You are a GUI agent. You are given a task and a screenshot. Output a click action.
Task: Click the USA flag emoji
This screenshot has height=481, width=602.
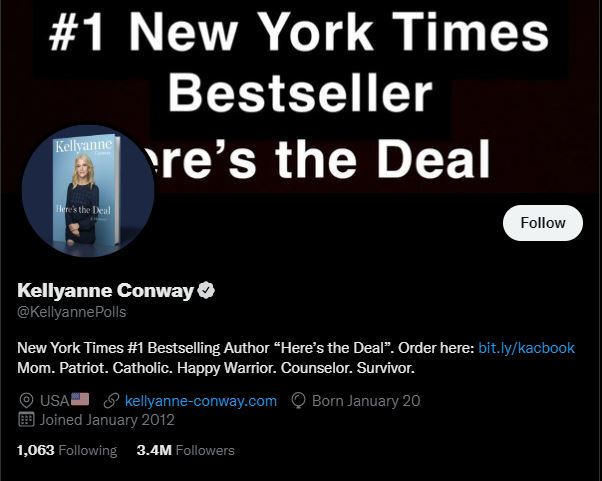80,399
